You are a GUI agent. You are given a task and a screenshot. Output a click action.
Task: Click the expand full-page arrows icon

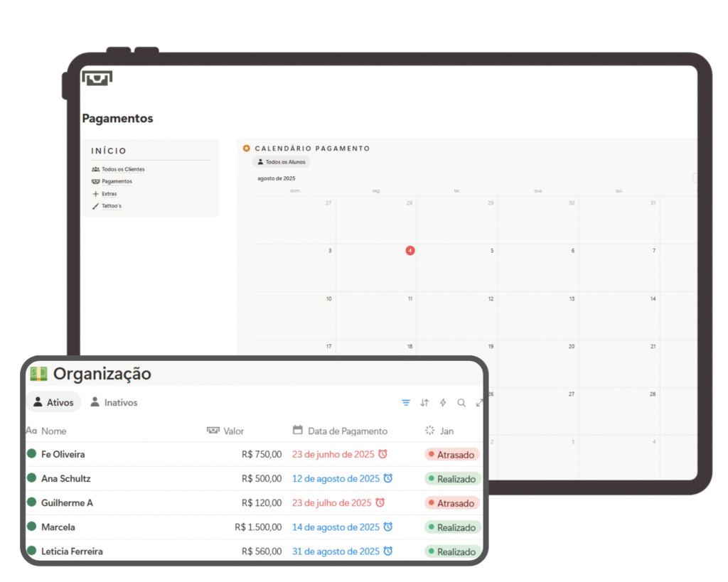(479, 403)
